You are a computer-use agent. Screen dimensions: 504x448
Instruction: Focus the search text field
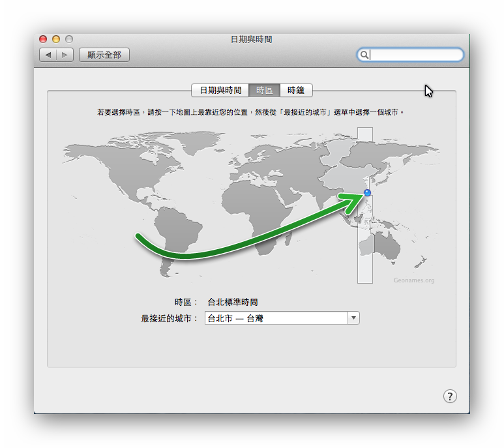point(411,55)
